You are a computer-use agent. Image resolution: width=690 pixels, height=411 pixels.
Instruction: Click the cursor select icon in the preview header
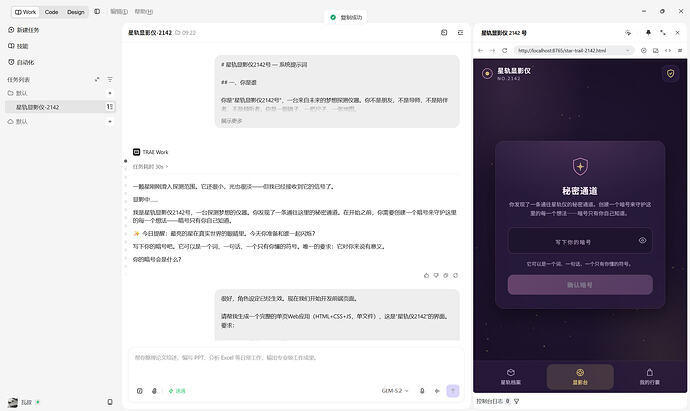click(x=628, y=33)
